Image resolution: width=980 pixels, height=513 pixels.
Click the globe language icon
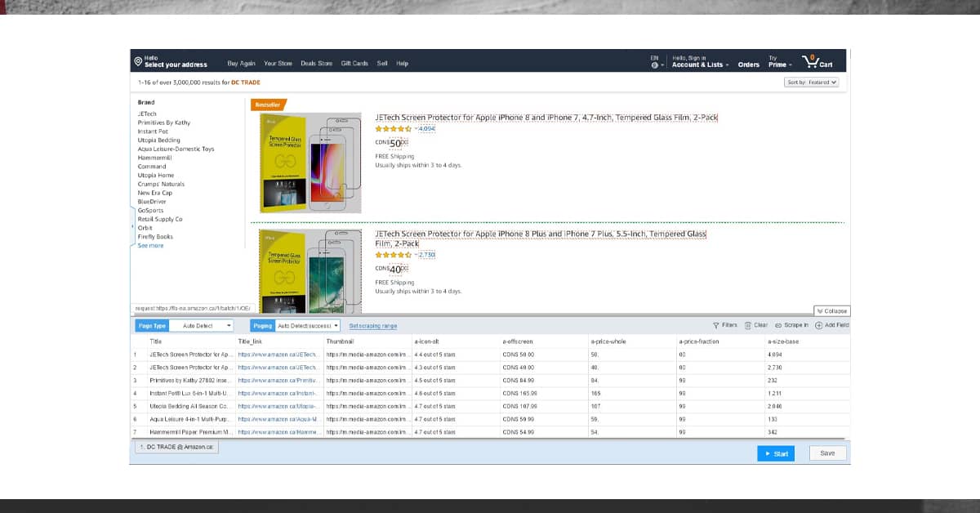tap(654, 65)
